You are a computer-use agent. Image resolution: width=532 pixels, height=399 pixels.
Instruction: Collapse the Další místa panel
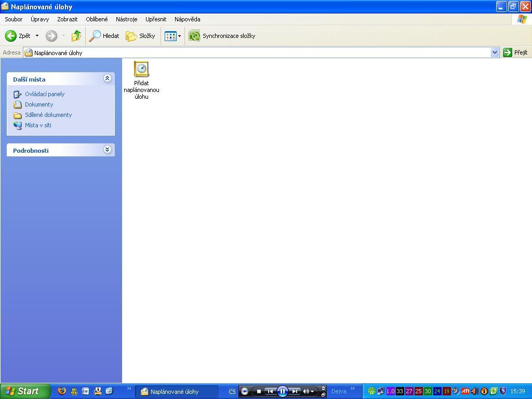point(107,78)
